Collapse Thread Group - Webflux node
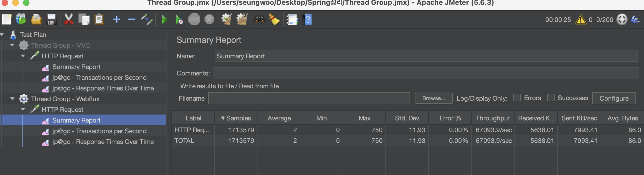 (12, 98)
